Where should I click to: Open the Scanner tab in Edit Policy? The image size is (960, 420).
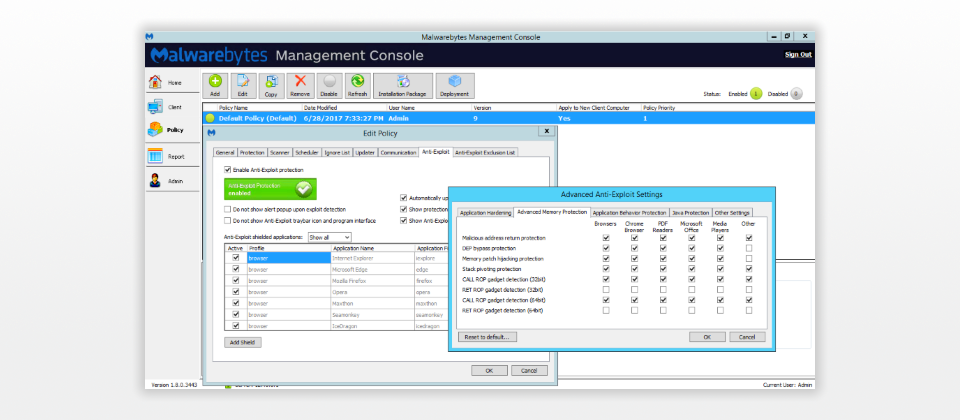(x=280, y=152)
